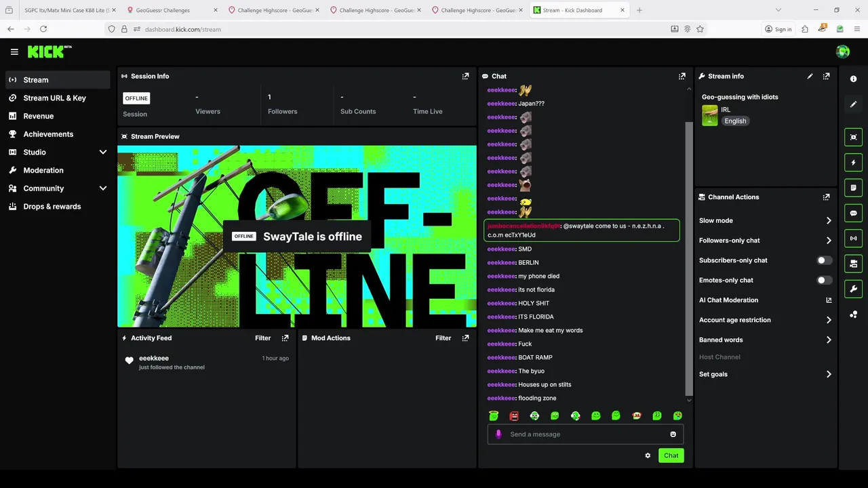Open Banned words settings arrow
The width and height of the screenshot is (868, 488).
pyautogui.click(x=829, y=340)
